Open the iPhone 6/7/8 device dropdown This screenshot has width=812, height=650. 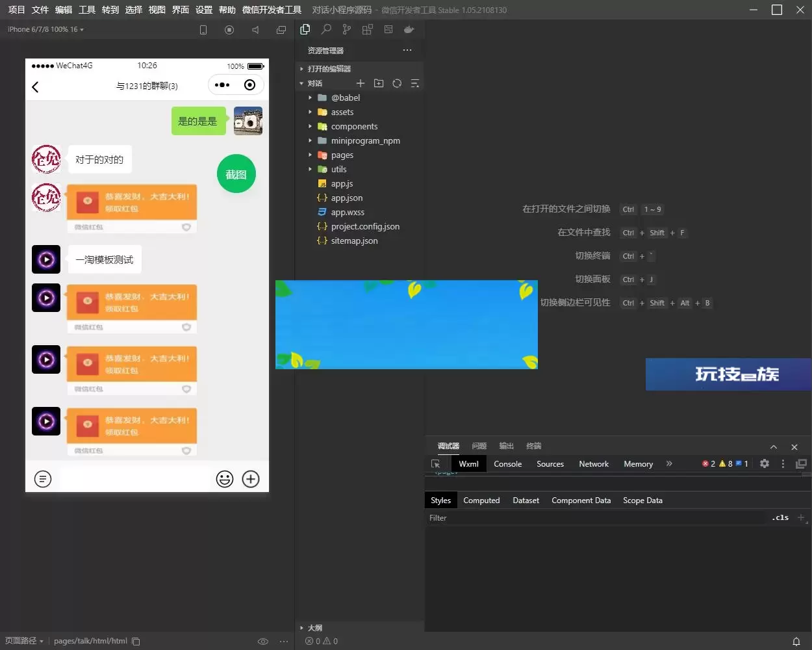(x=45, y=29)
